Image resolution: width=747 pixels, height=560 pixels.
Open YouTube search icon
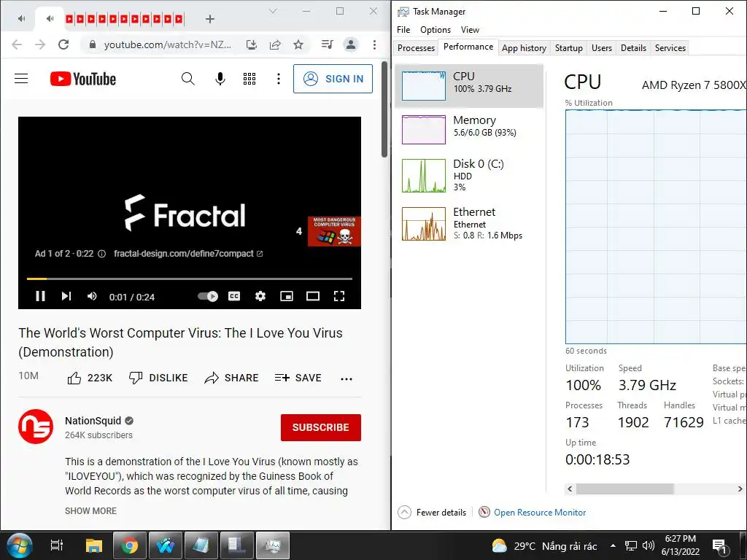pyautogui.click(x=188, y=79)
